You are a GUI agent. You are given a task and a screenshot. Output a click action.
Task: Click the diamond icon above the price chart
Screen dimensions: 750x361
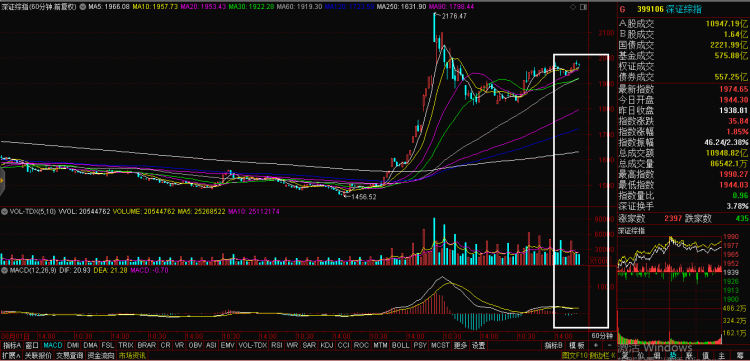tap(573, 7)
